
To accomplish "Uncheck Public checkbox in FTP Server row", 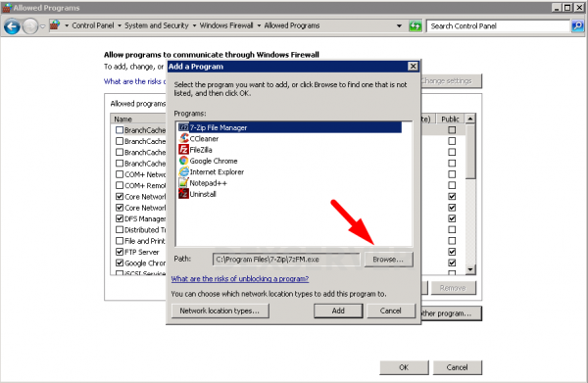I will coord(452,252).
